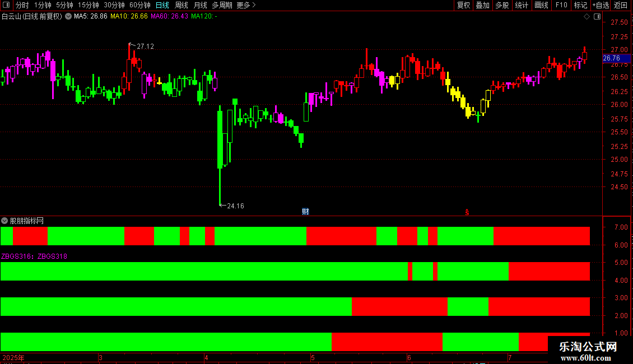Toggle the side panel icon at chart top-right
This screenshot has width=633, height=364.
coord(597,17)
